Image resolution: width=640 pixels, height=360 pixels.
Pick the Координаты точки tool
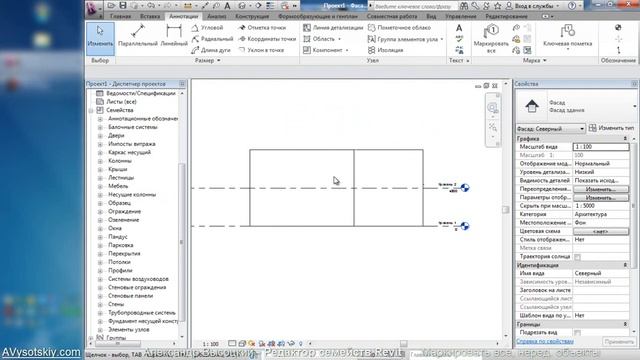coord(267,39)
